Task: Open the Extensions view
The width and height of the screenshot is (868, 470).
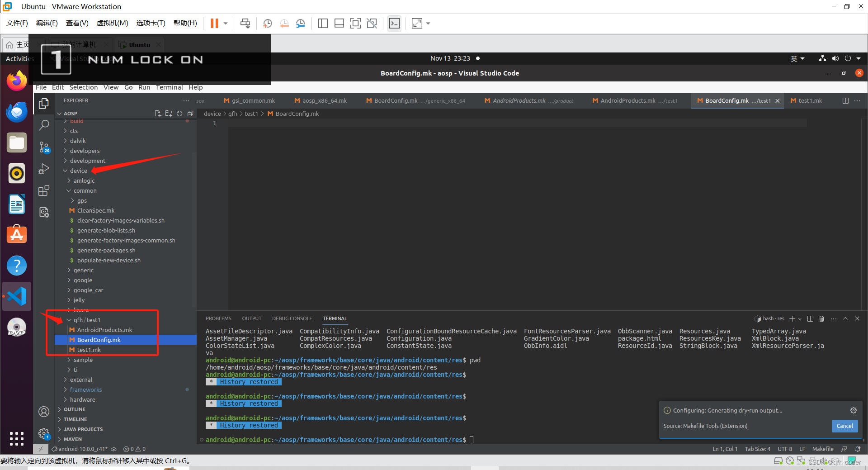Action: (x=44, y=190)
